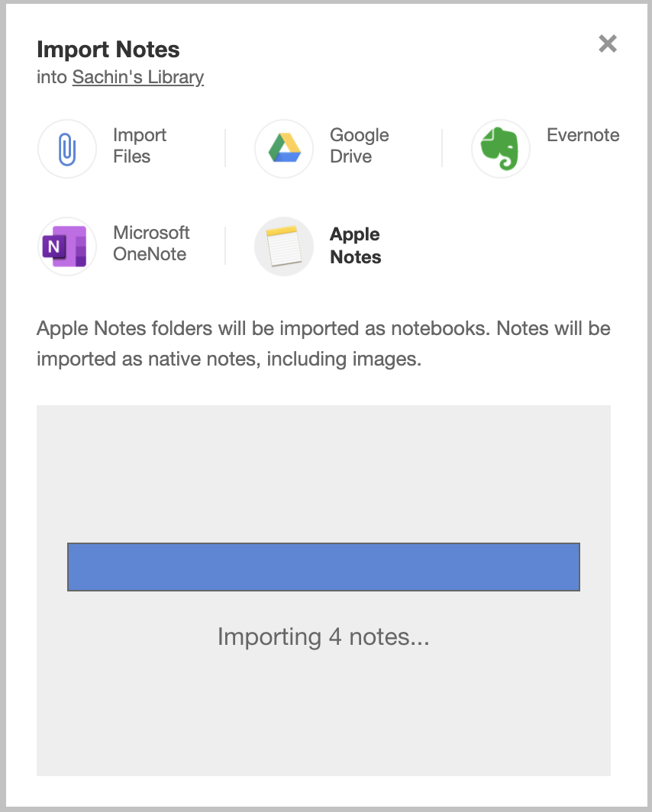Click the word "into" before the library link
This screenshot has height=812, width=652.
point(52,77)
